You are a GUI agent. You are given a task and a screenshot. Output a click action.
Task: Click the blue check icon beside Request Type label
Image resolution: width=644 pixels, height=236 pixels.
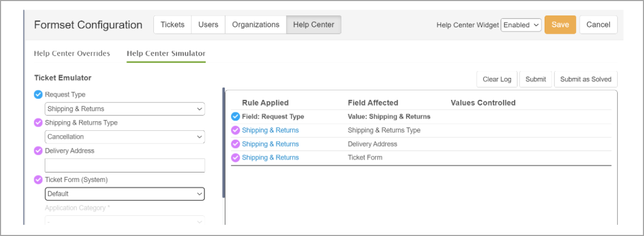tap(38, 95)
